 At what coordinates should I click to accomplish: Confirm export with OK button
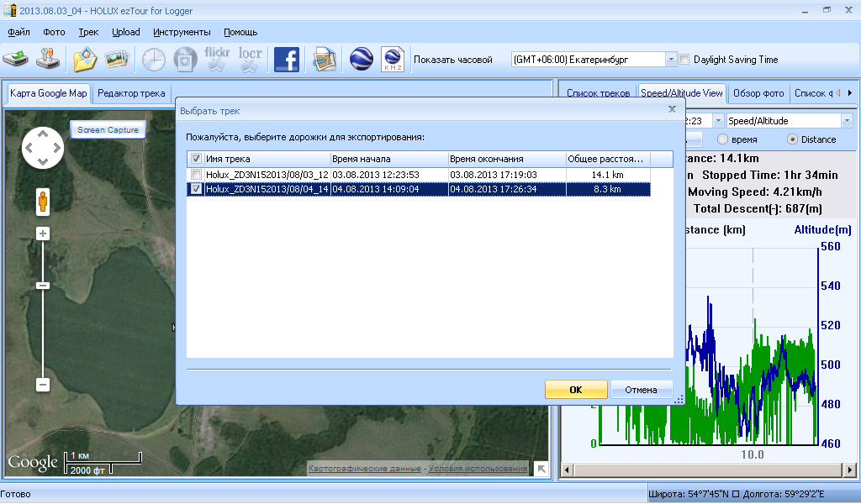[576, 390]
